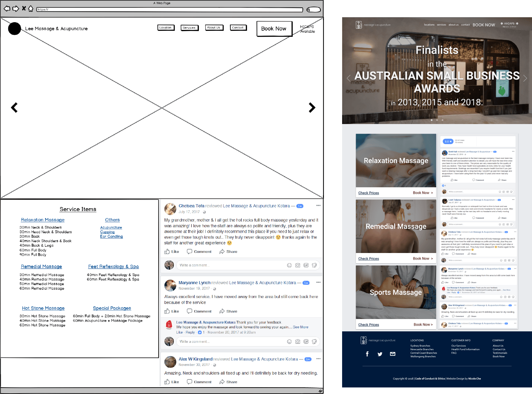Click Book Now under Sports Massage card
The image size is (532, 394).
[x=423, y=325]
